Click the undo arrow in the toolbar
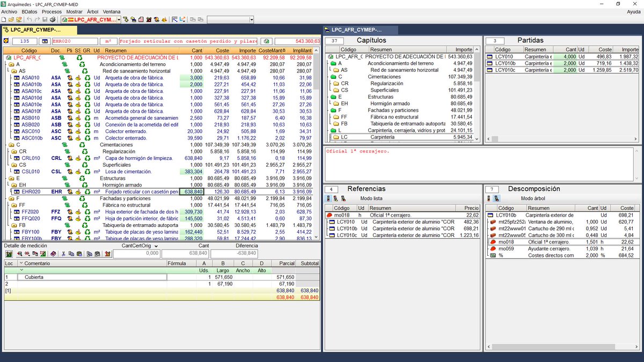Viewport: 644px width, 362px height. [30, 20]
